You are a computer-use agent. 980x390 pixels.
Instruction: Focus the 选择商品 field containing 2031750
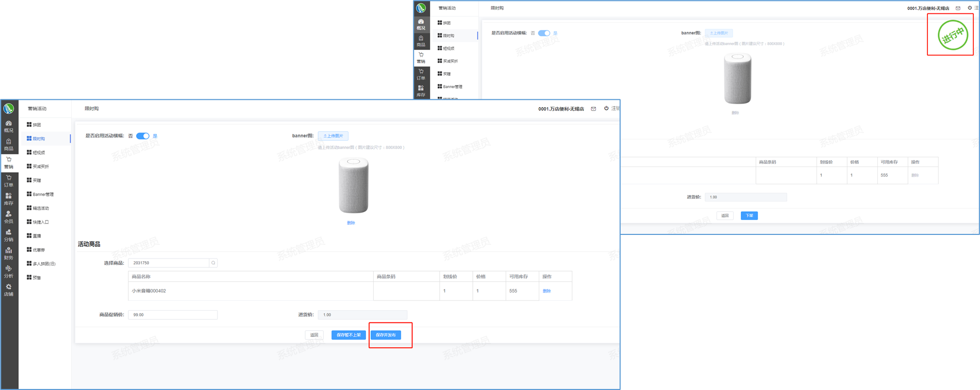[169, 263]
